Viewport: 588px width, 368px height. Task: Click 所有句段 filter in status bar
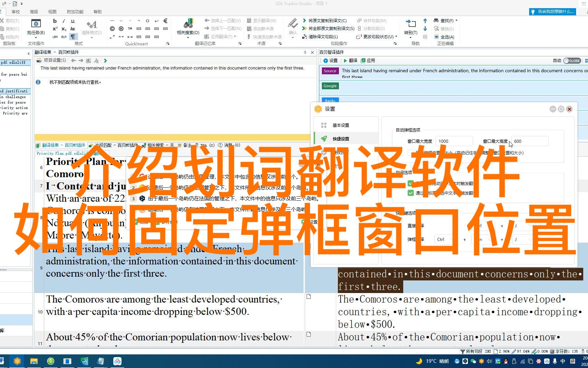pyautogui.click(x=471, y=351)
